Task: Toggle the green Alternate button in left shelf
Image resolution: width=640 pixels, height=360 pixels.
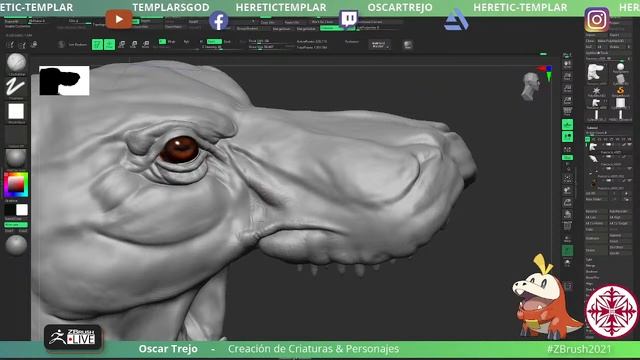Action: click(x=16, y=224)
